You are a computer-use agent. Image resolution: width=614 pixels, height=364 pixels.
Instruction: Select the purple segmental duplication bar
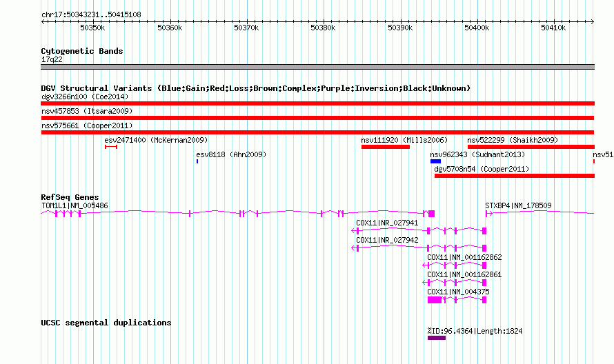[x=437, y=338]
